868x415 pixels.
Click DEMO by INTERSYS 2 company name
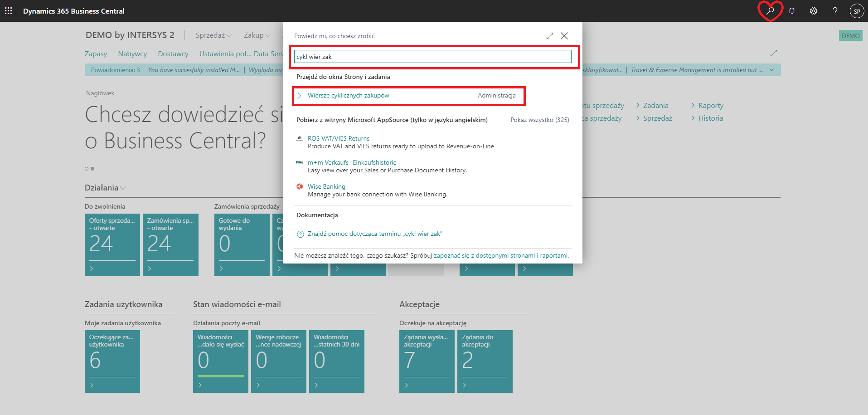pos(130,35)
